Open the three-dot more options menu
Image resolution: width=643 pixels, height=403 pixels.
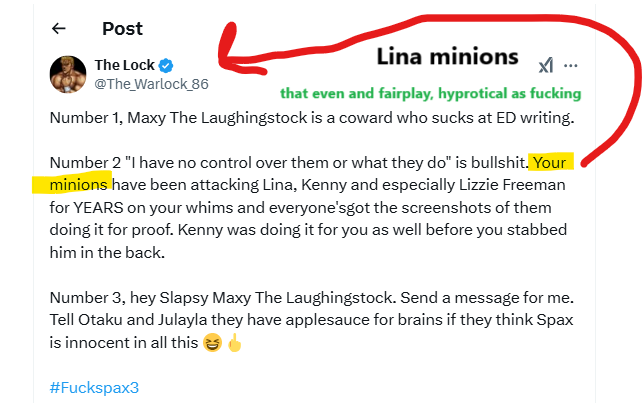pyautogui.click(x=571, y=66)
